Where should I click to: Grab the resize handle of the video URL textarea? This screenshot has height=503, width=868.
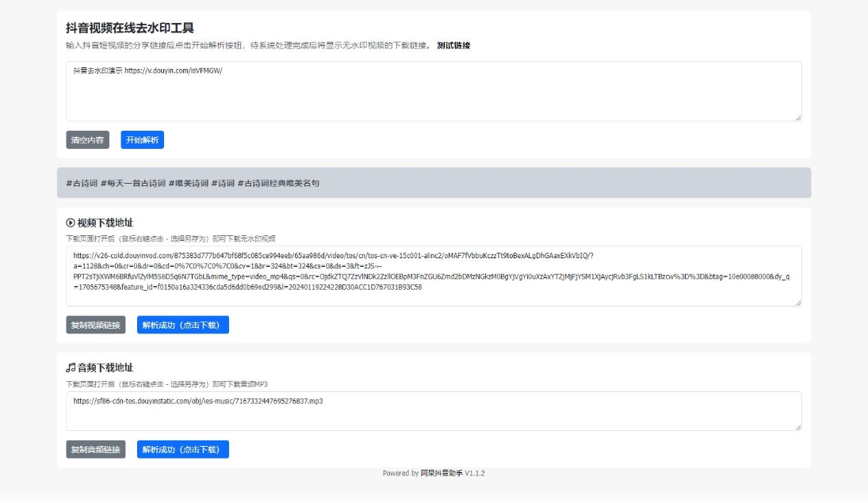pyautogui.click(x=798, y=303)
